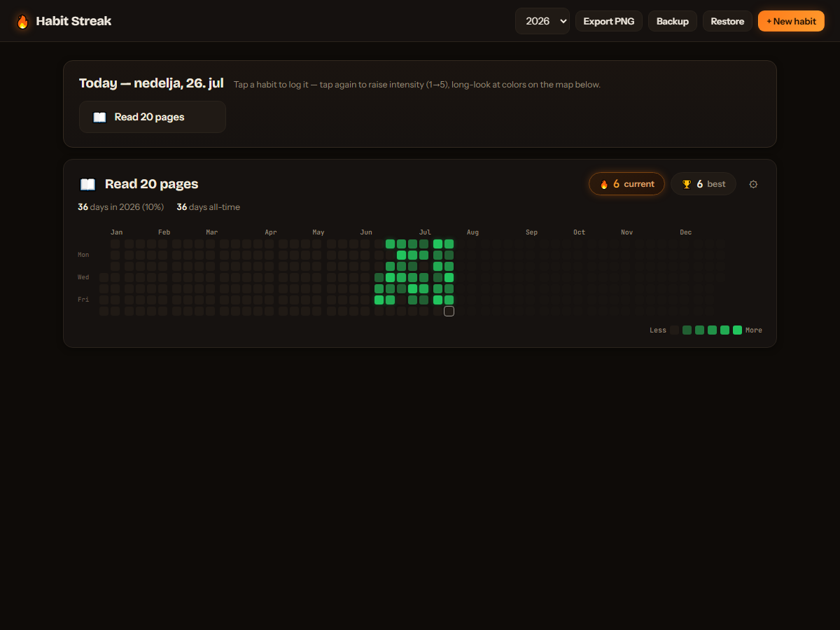Click the 'More' legend label

pyautogui.click(x=754, y=330)
